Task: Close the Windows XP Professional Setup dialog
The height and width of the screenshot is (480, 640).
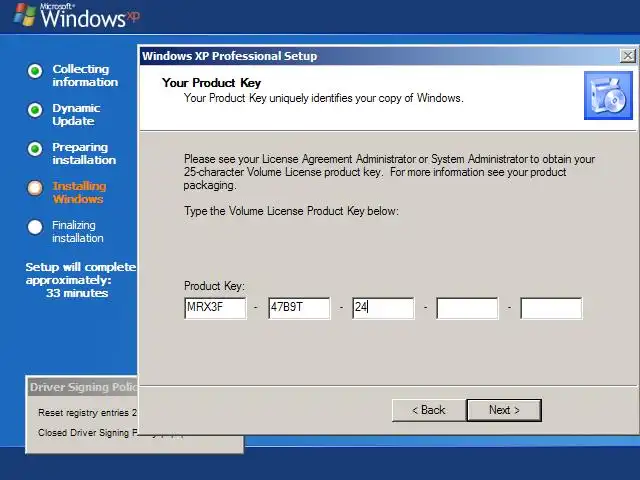Action: tap(627, 56)
